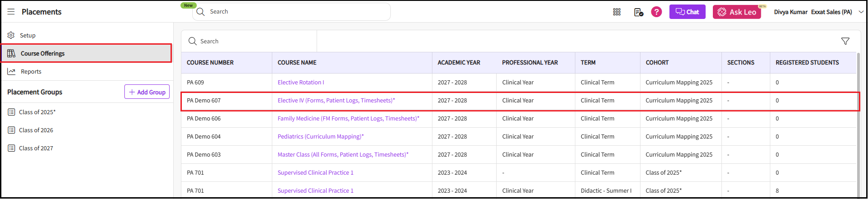Open the Pediatrics (Curriculum Mapping) course link
Viewport: 868px width, 199px height.
(x=320, y=136)
